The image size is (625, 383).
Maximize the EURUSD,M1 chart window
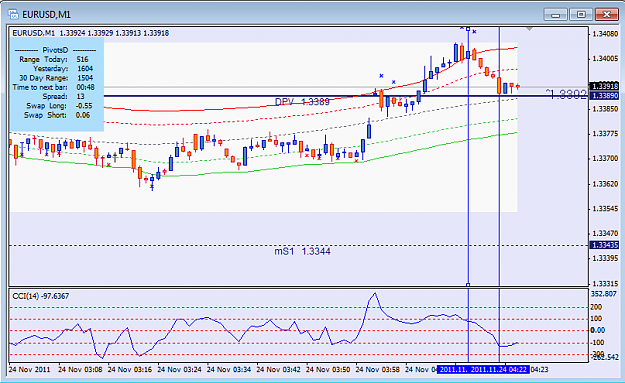pos(581,15)
